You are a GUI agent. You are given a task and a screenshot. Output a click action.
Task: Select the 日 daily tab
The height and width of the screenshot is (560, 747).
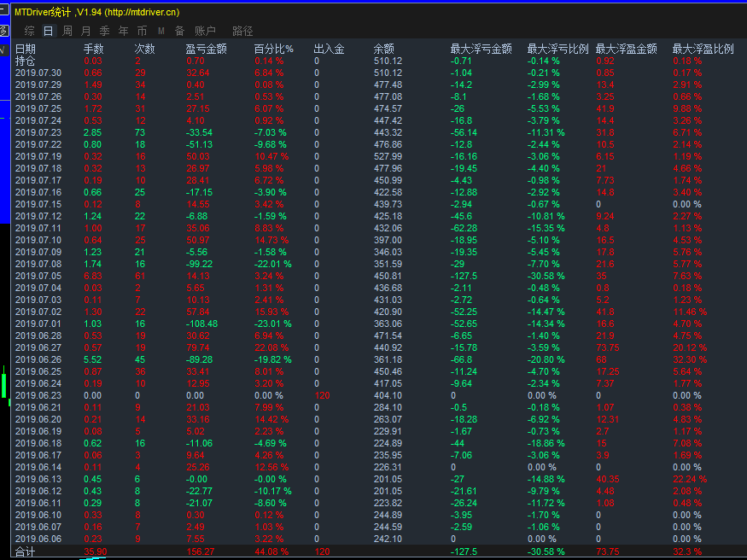49,32
